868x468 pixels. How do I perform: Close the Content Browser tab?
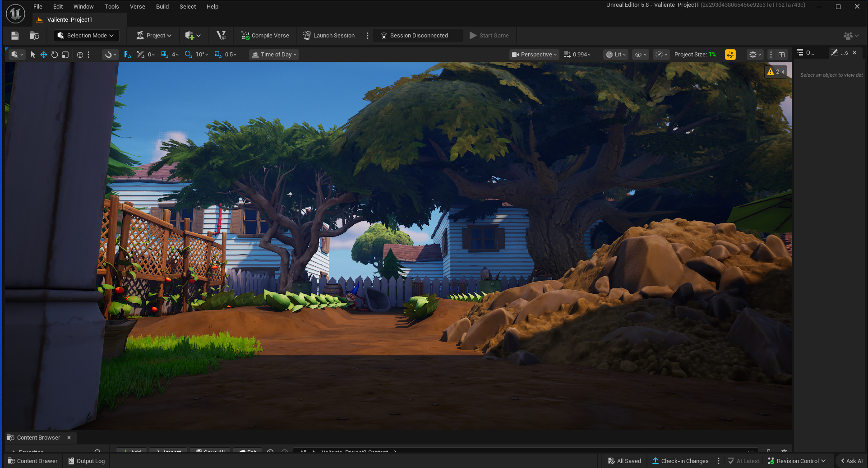coord(69,438)
